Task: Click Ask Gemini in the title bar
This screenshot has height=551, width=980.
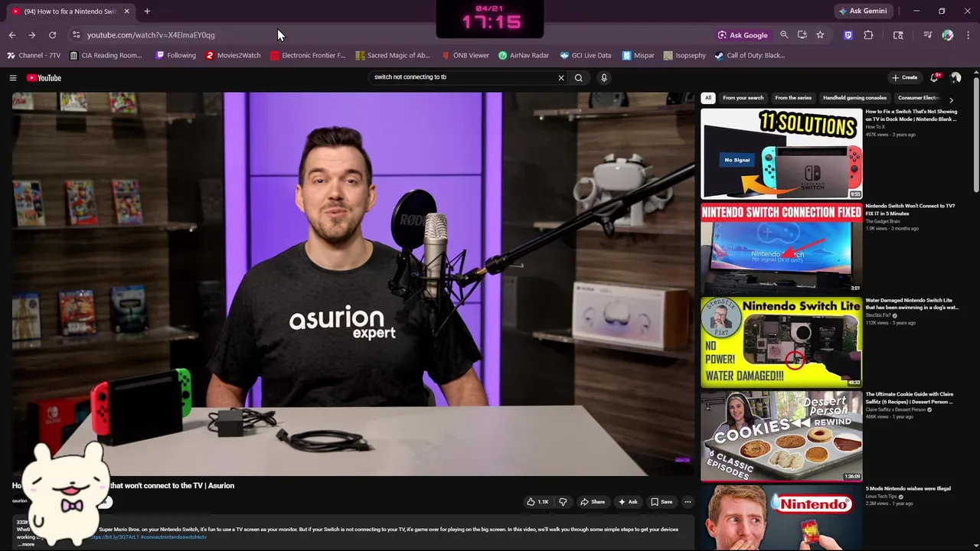Action: (863, 11)
